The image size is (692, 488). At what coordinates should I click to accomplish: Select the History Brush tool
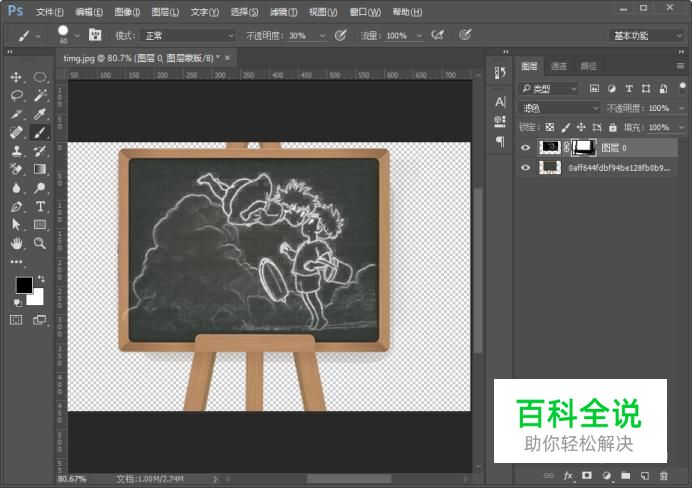(x=40, y=151)
